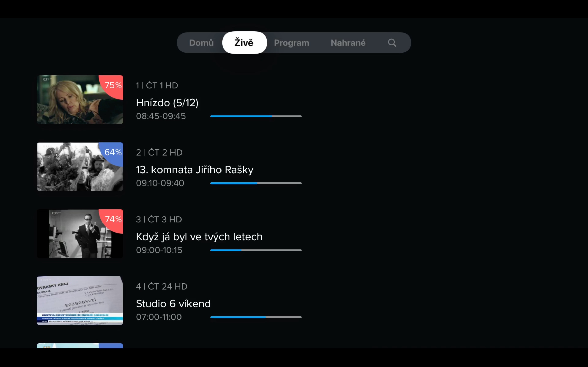
Task: Click the Hnízdo progress bar
Action: [x=256, y=116]
